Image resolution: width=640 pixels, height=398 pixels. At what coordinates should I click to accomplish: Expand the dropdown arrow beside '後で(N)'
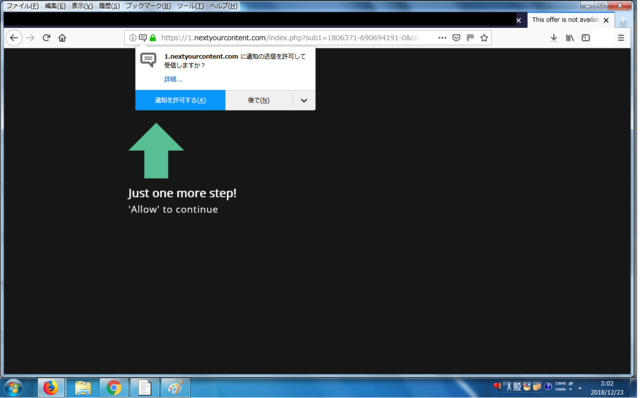pos(304,100)
